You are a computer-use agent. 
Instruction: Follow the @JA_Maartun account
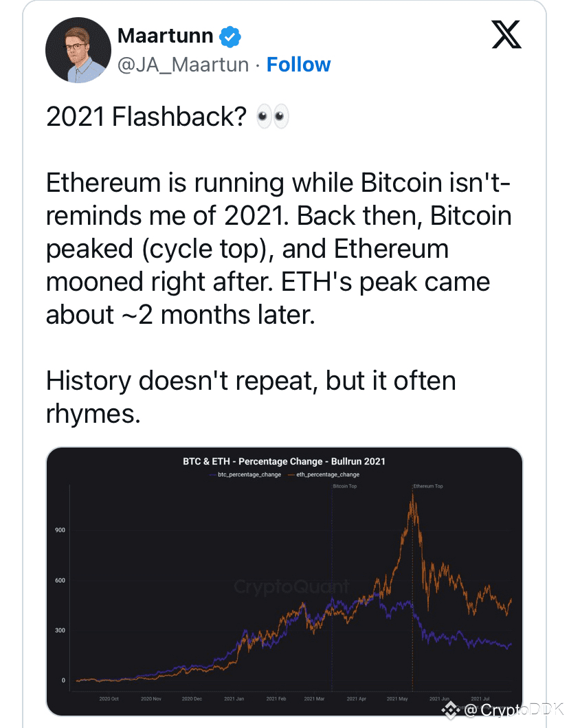(x=298, y=65)
